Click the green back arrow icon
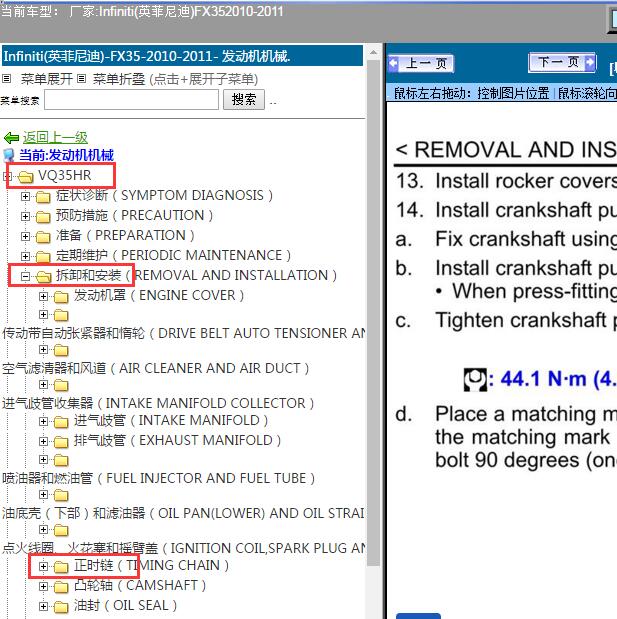The height and width of the screenshot is (619, 617). coord(11,138)
